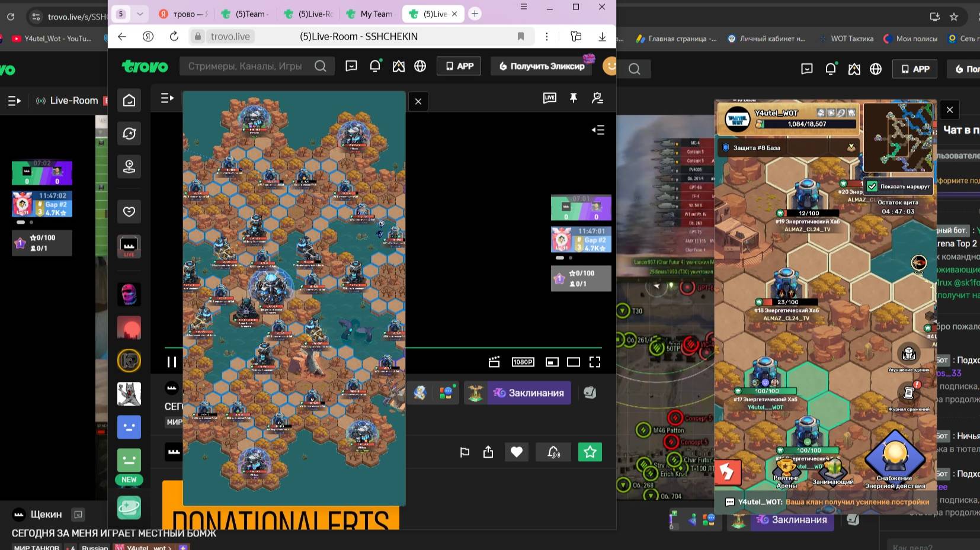Toggle the pin icon above the player
This screenshot has width=980, height=550.
[574, 98]
